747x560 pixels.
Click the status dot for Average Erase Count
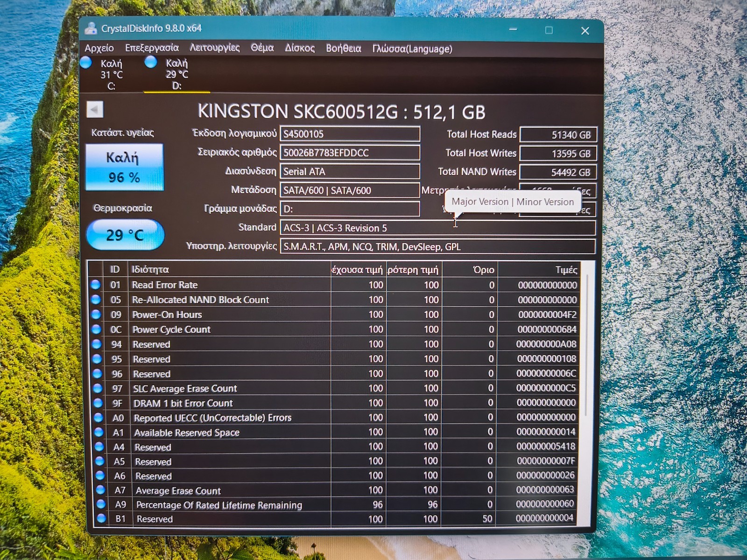(x=100, y=490)
